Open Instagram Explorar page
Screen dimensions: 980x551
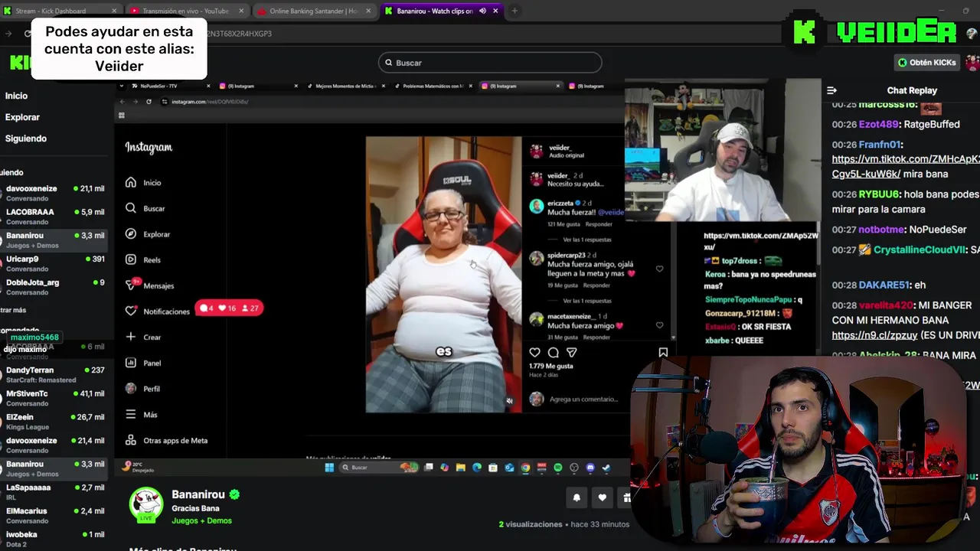(x=147, y=234)
